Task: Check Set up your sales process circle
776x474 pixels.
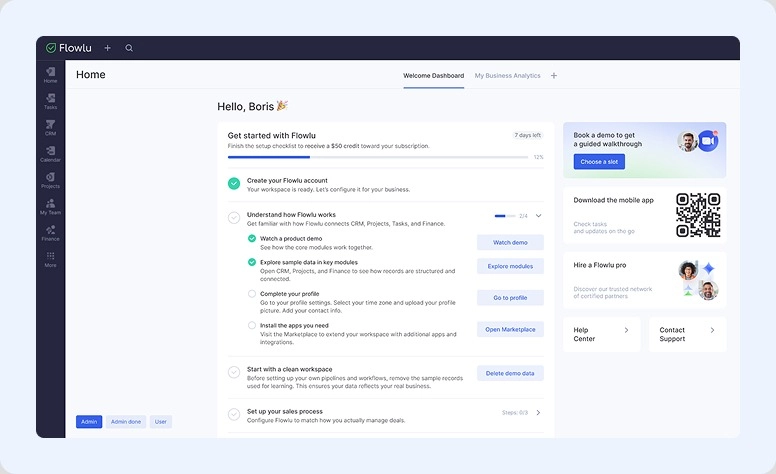Action: tap(234, 414)
